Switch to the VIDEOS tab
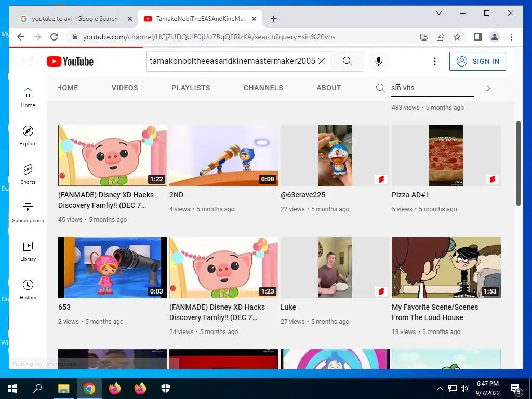Image resolution: width=532 pixels, height=399 pixels. tap(125, 88)
